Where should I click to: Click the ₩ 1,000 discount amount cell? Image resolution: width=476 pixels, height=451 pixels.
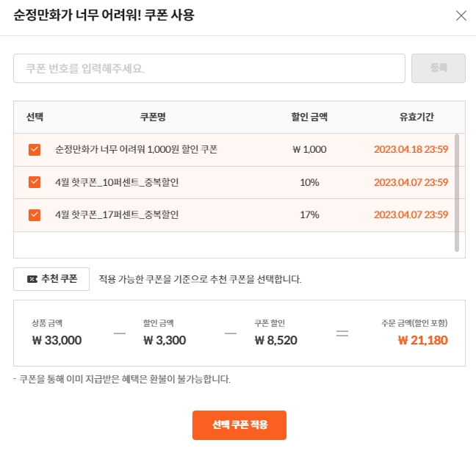click(x=309, y=149)
